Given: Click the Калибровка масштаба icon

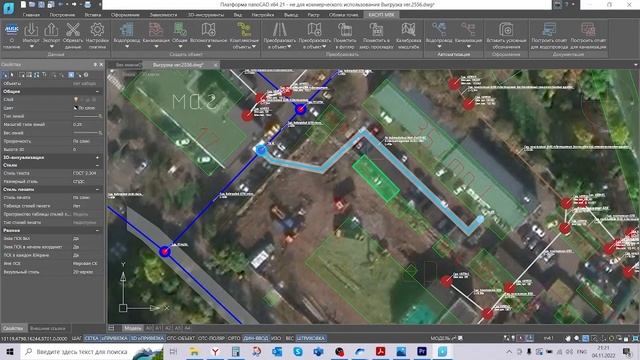Looking at the screenshot, I should (408, 30).
